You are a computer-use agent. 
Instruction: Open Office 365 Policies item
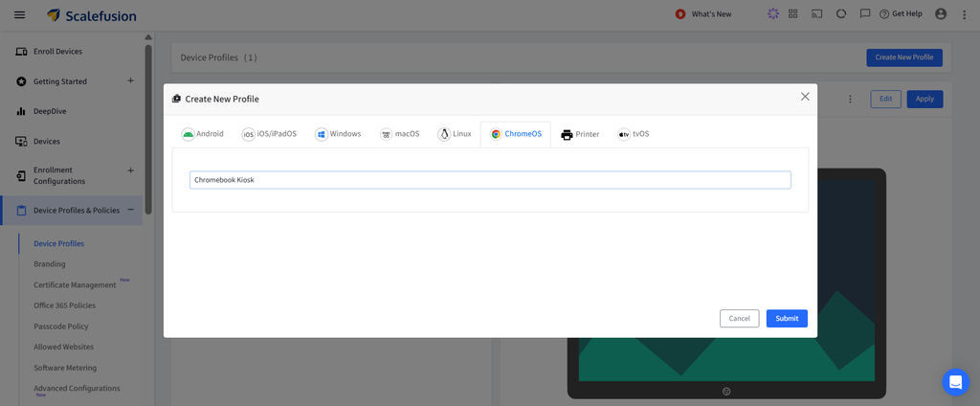coord(64,305)
